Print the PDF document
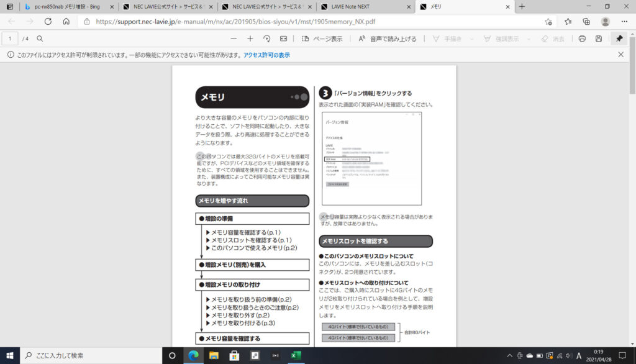 point(582,39)
